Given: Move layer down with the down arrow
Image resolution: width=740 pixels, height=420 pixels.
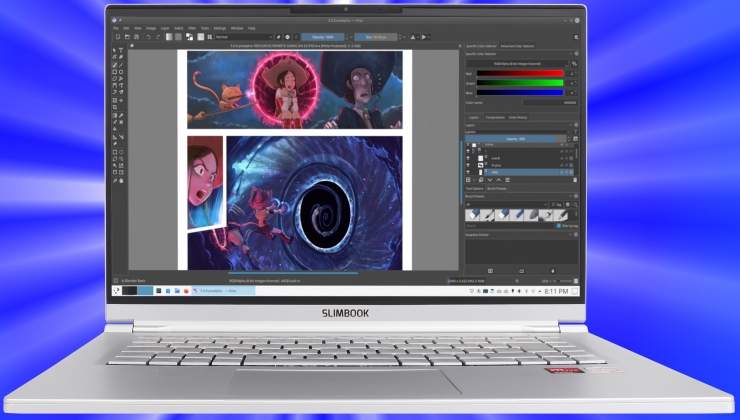Looking at the screenshot, I should pyautogui.click(x=490, y=180).
